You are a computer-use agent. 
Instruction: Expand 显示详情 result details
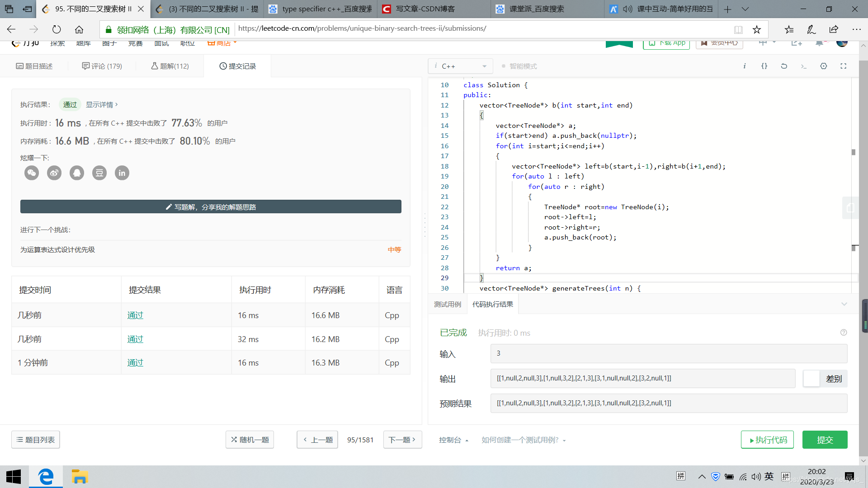(x=102, y=104)
